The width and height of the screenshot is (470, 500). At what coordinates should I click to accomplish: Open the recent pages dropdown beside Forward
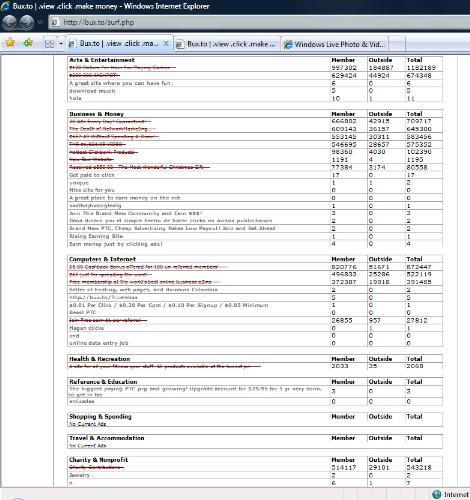[x=40, y=22]
